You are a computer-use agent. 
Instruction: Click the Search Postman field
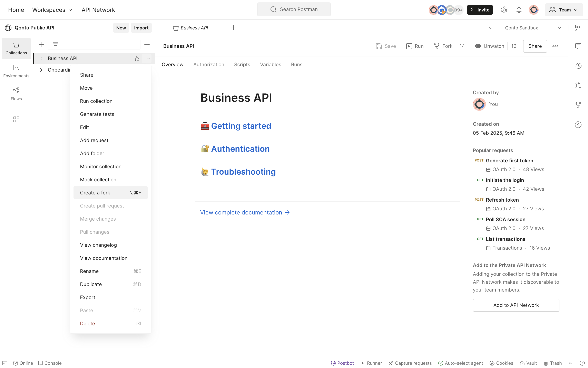click(294, 9)
